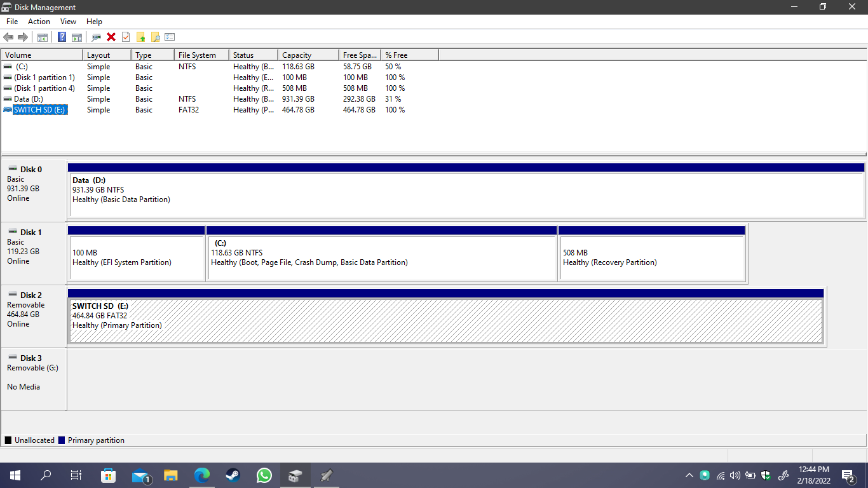Toggle the Show/Hide Action Pane toolbar icon
Image resolution: width=868 pixels, height=488 pixels.
tap(77, 37)
